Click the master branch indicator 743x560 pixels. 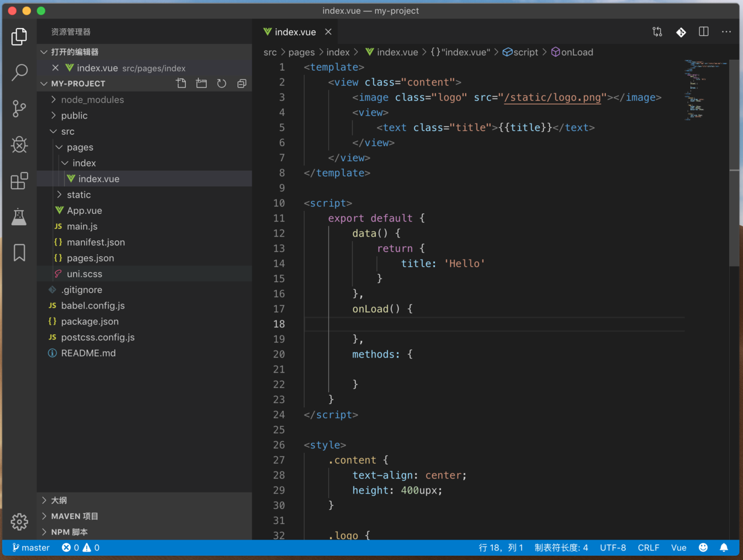click(31, 547)
